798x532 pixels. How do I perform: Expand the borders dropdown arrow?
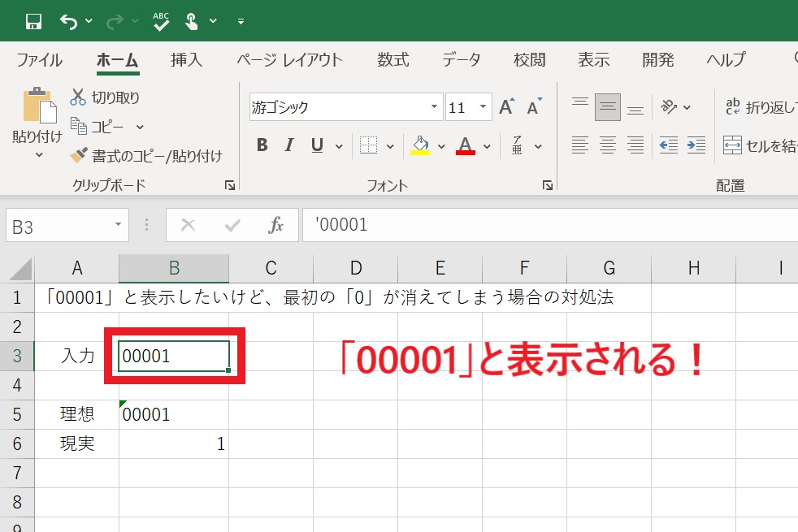(390, 146)
